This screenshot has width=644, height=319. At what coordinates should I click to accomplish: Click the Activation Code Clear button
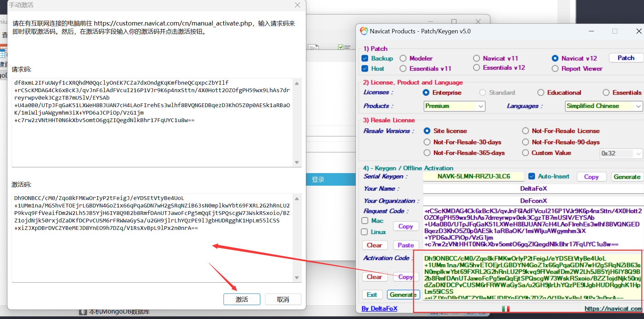pyautogui.click(x=374, y=277)
